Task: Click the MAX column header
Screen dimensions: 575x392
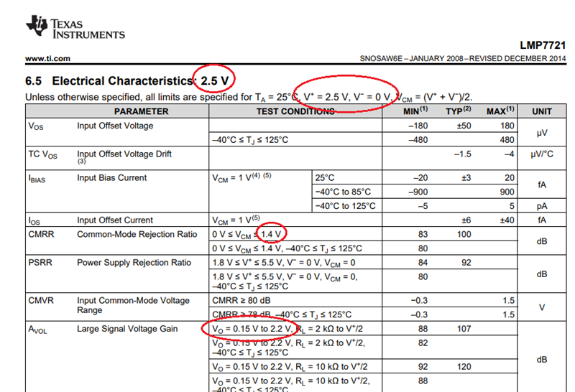Action: (x=500, y=111)
